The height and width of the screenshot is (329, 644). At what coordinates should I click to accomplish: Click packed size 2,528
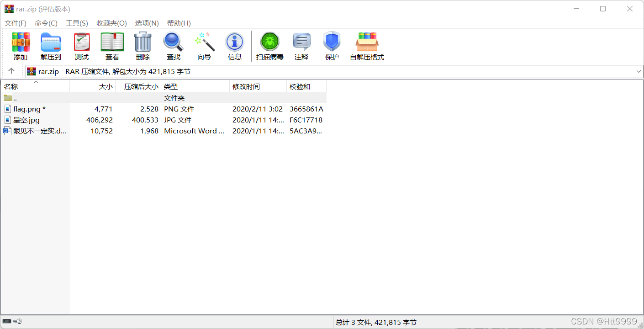[149, 109]
